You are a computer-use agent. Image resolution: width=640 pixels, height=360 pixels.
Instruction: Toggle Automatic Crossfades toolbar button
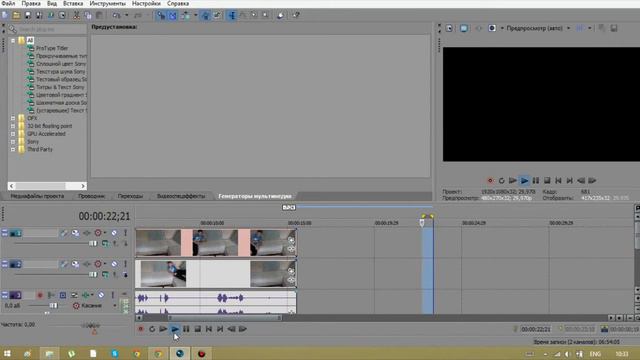[173, 16]
